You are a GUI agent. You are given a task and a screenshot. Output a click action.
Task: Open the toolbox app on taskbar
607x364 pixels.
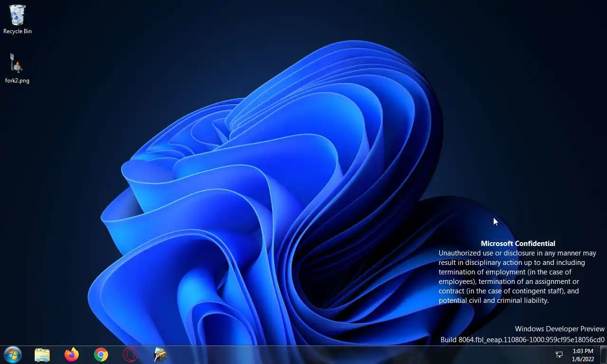pyautogui.click(x=160, y=355)
